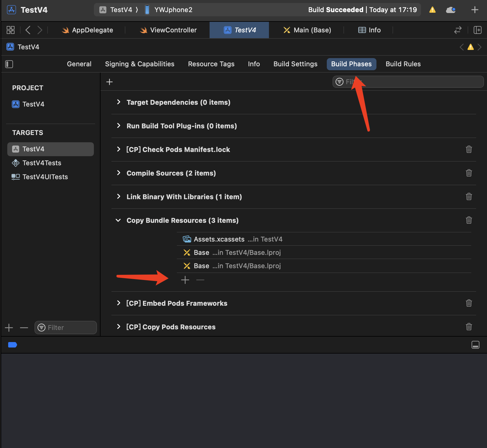This screenshot has height=448, width=487.
Task: Click the build phases filter field
Action: [408, 82]
